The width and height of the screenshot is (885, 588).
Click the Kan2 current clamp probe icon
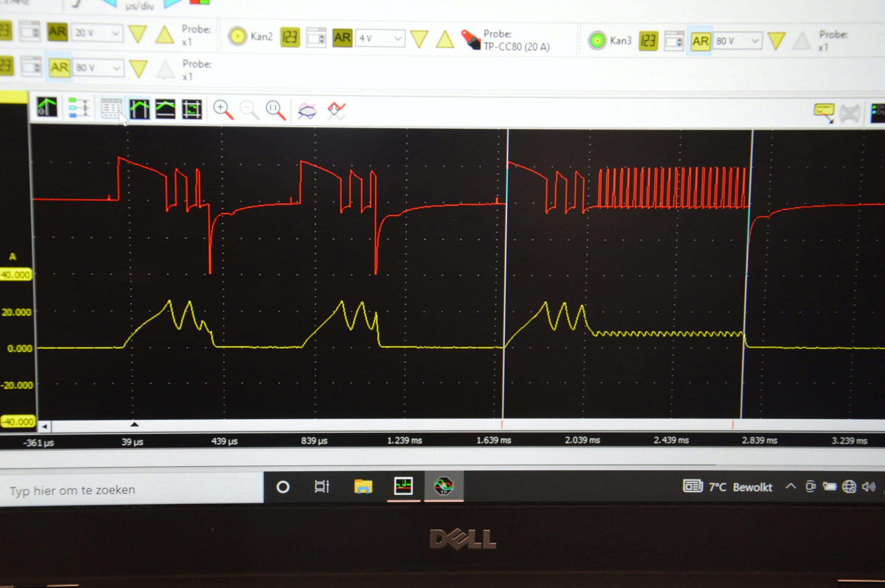coord(471,40)
